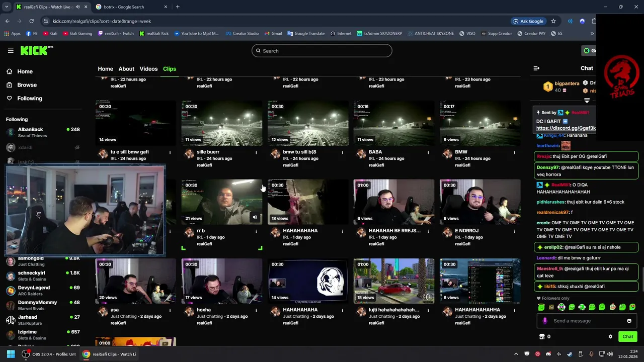Open the Ask Google button
Screen dimensions: 644x362
528,21
